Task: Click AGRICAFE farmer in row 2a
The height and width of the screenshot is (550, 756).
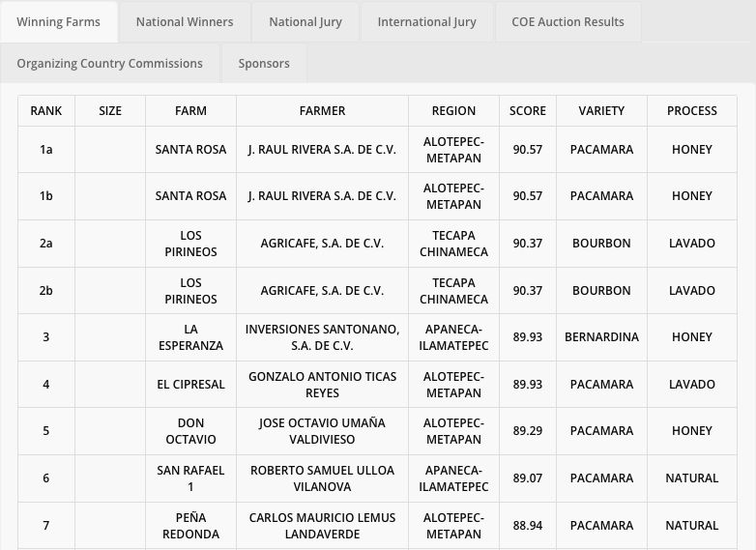Action: 323,244
